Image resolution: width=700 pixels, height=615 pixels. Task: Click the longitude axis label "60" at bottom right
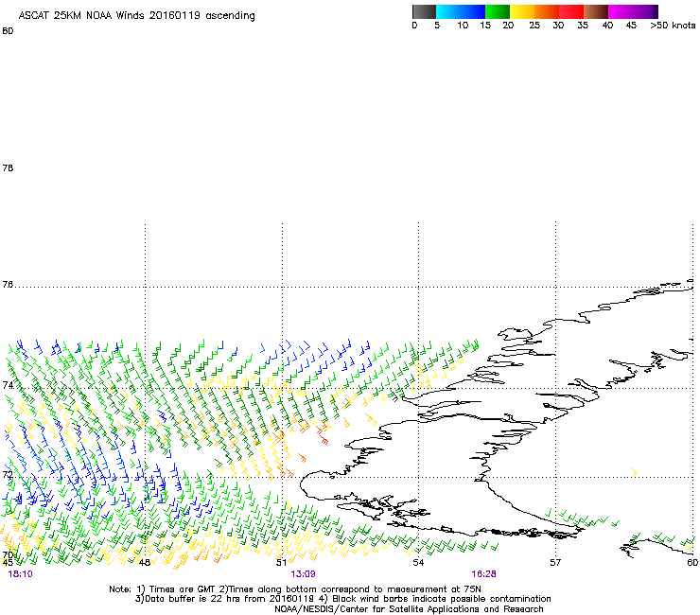(692, 562)
